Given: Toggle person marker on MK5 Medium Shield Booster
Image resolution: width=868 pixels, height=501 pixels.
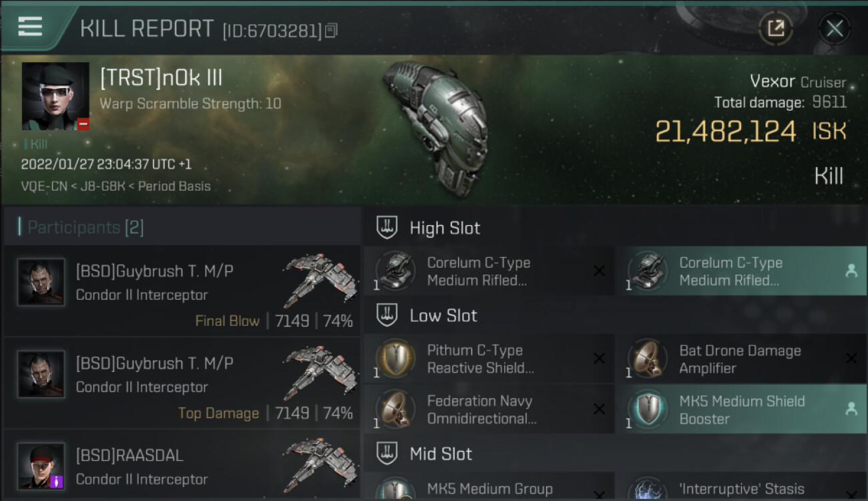Looking at the screenshot, I should tap(851, 409).
